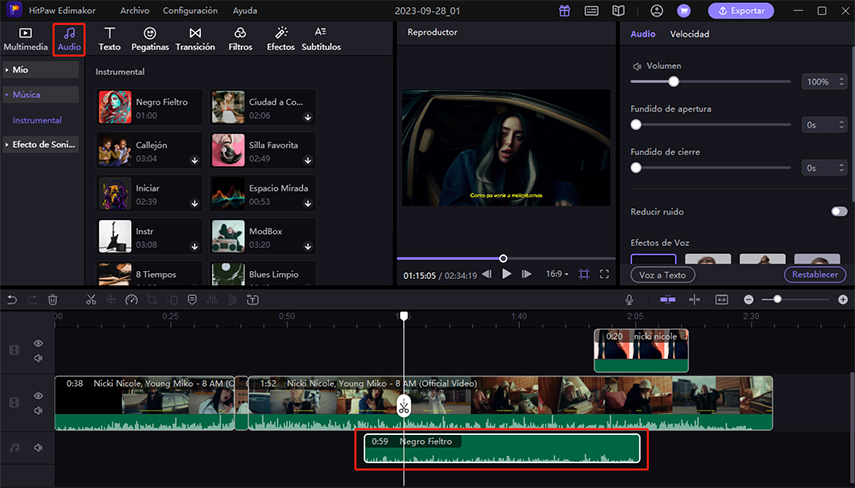Download the Silla Favorita track
Screen dimensions: 855x488
[x=308, y=160]
